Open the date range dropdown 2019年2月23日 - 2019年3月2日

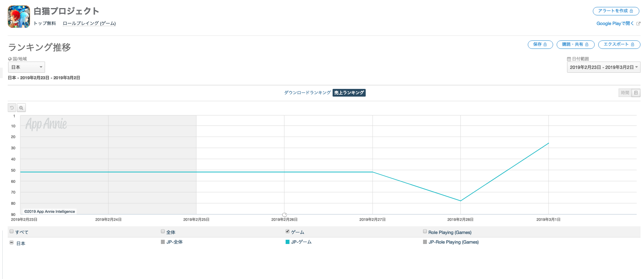point(604,67)
